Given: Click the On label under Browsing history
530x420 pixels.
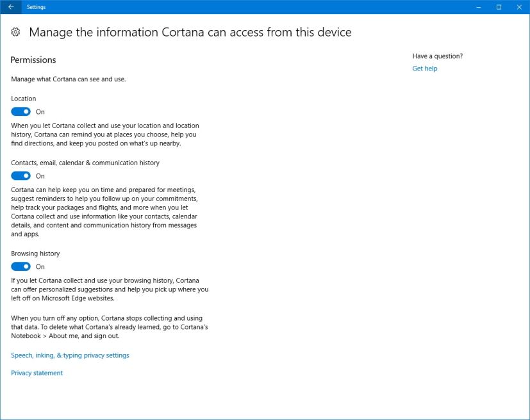Looking at the screenshot, I should coord(40,266).
